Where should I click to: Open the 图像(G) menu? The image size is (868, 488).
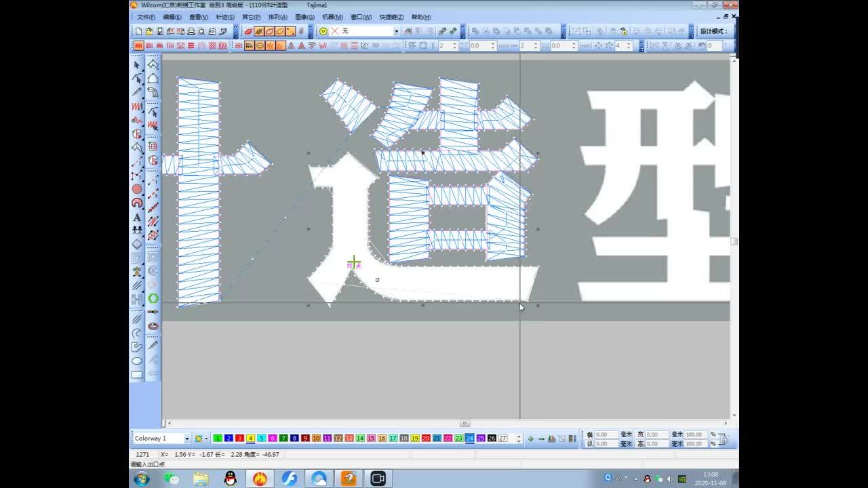pyautogui.click(x=304, y=17)
